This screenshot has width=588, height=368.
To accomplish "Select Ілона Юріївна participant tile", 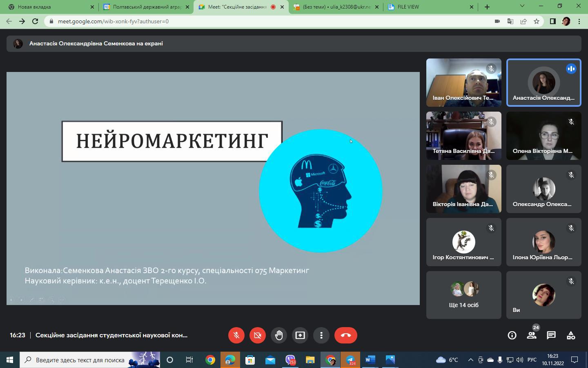I will coord(544,242).
